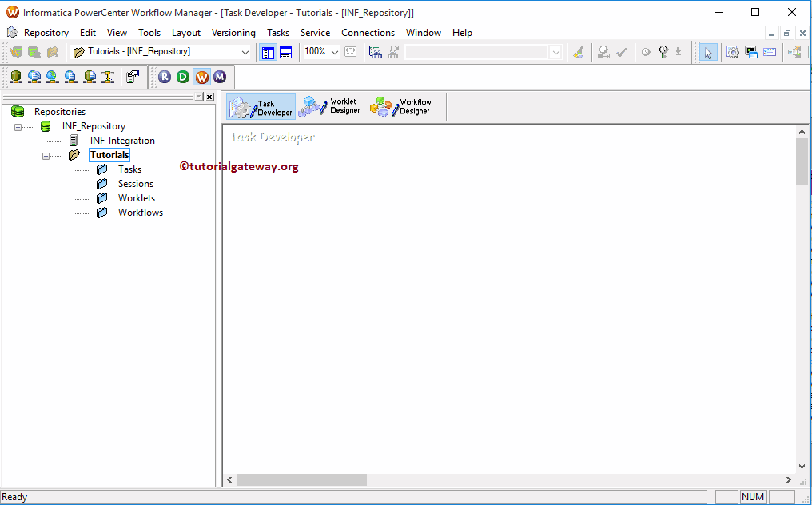The width and height of the screenshot is (812, 505).
Task: Open the Tutorials - [INF_Repository] folder dropdown
Action: point(245,52)
